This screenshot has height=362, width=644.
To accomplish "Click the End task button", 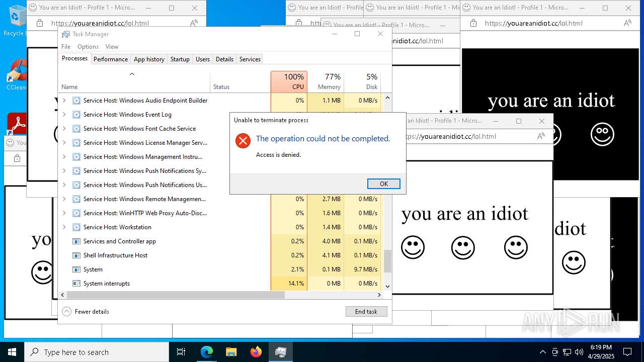I will (366, 311).
